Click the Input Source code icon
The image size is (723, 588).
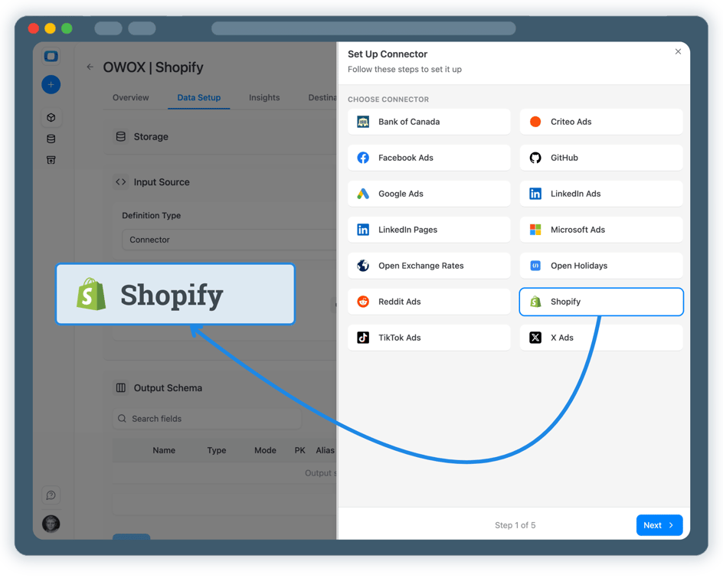(x=121, y=182)
